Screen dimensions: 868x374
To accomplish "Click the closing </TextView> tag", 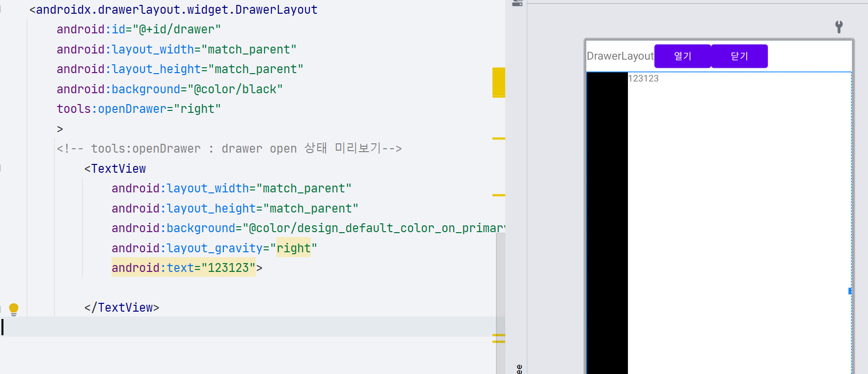I will (121, 308).
